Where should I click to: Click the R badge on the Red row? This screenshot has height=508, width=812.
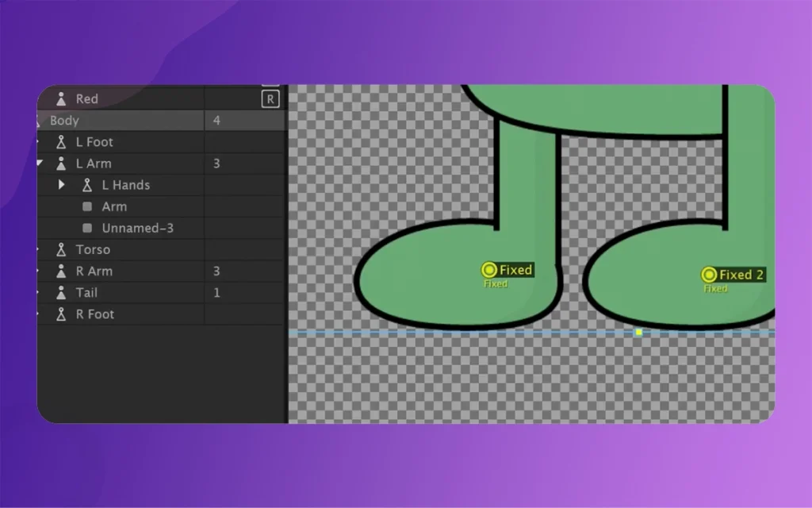click(x=270, y=99)
